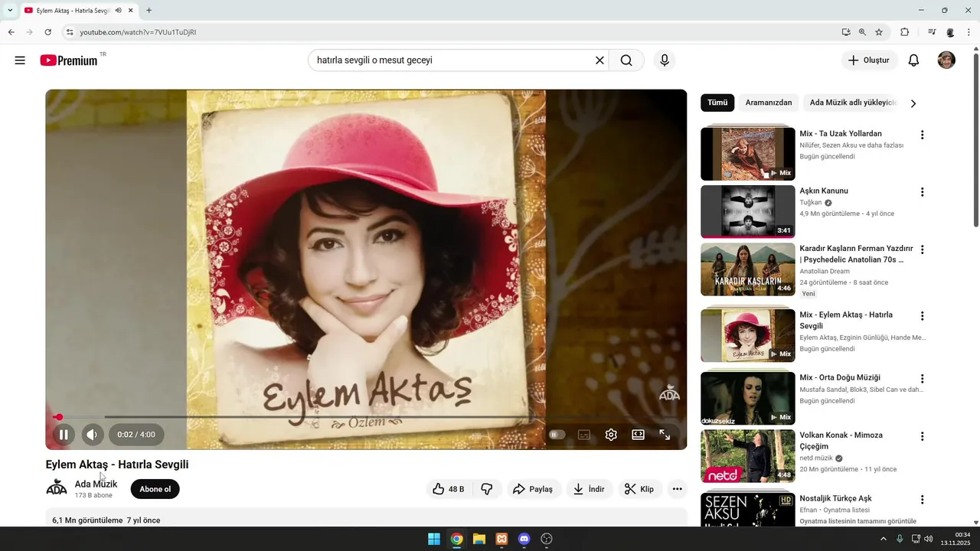The width and height of the screenshot is (980, 551).
Task: Like the video
Action: tap(449, 489)
